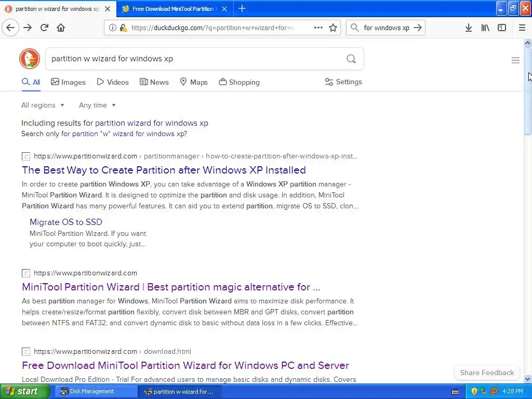Expand the All regions dropdown
Viewport: 532px width, 399px height.
(x=43, y=105)
